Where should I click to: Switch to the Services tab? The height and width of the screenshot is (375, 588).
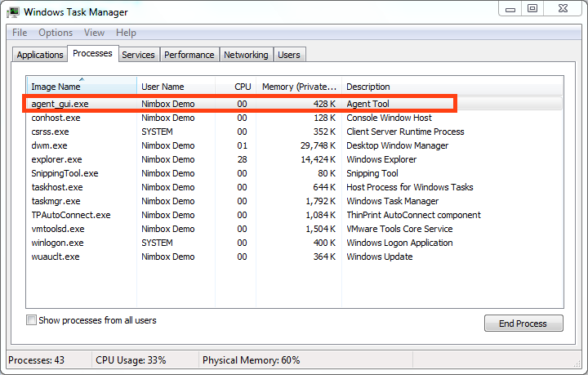(138, 55)
